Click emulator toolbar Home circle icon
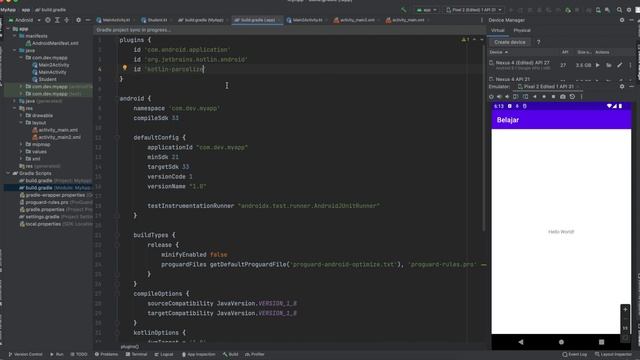640x360 pixels. [544, 97]
